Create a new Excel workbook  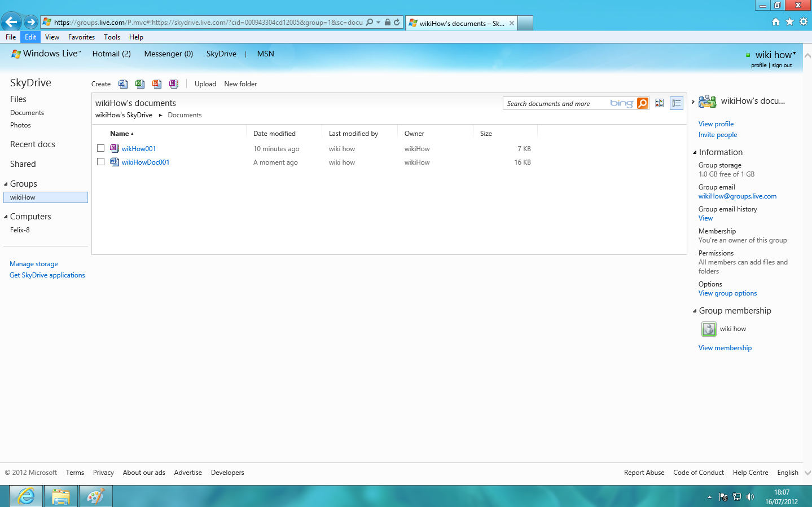point(140,84)
